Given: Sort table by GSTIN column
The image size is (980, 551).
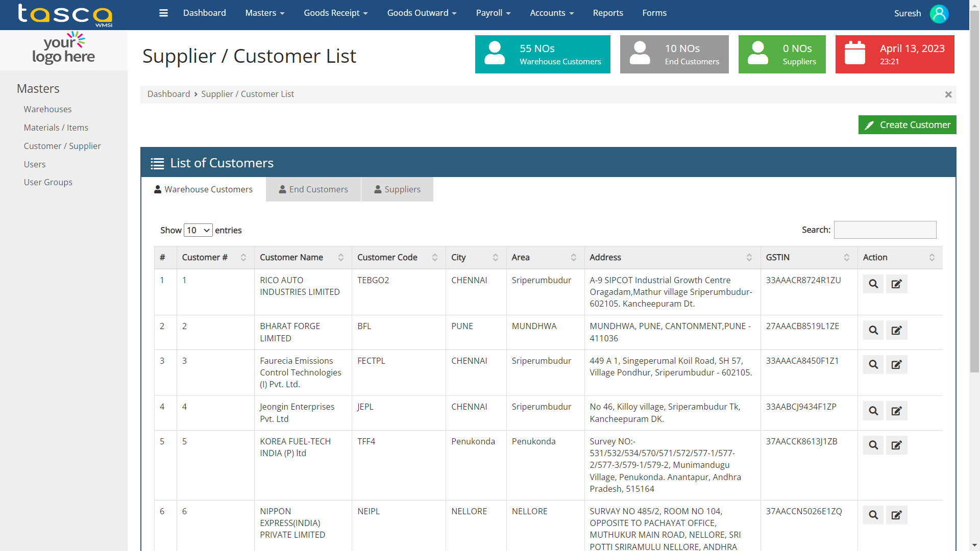Looking at the screenshot, I should click(808, 257).
